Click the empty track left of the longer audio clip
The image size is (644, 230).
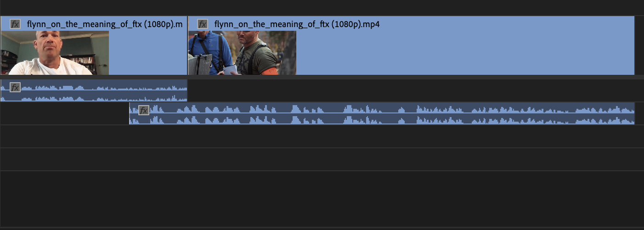coord(64,113)
